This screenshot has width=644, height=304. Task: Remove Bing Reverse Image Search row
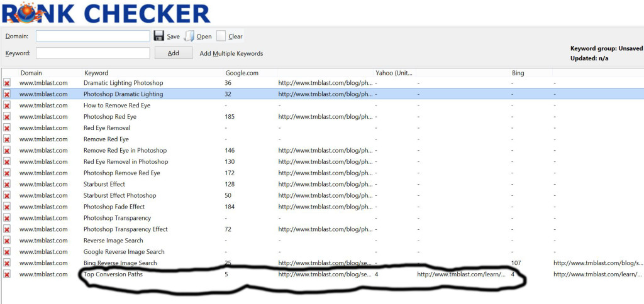point(6,263)
